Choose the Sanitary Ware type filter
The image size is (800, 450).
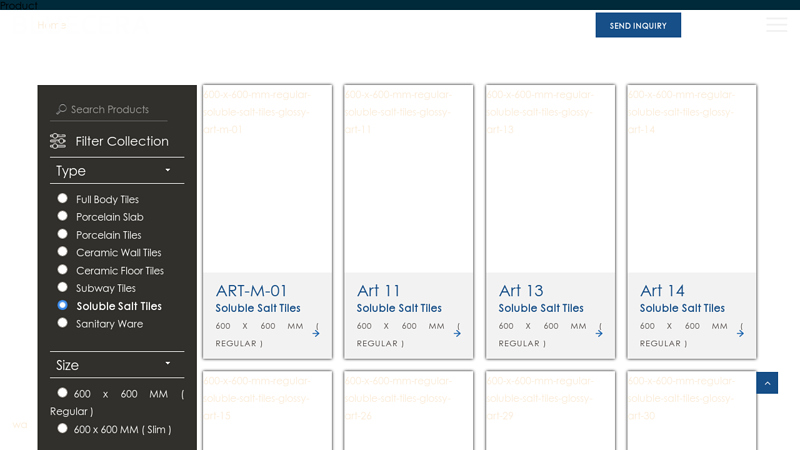coord(62,323)
